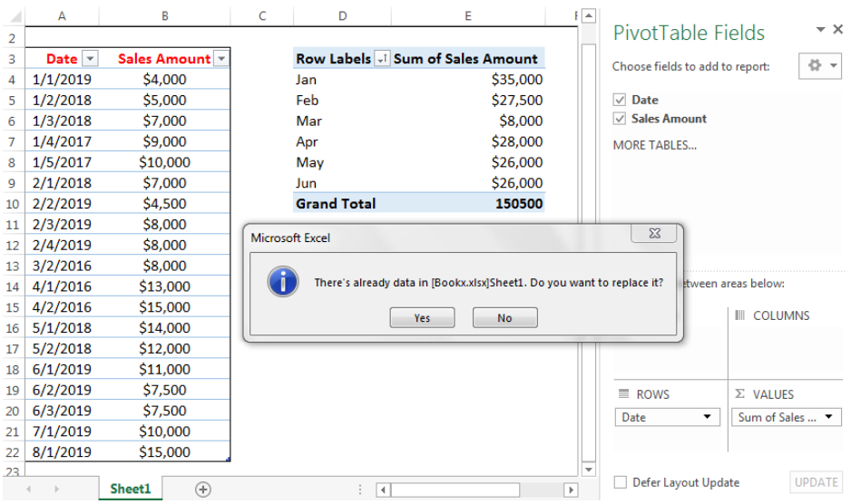The width and height of the screenshot is (851, 504).
Task: Click the sort icon beside Row Labels
Action: pos(382,59)
